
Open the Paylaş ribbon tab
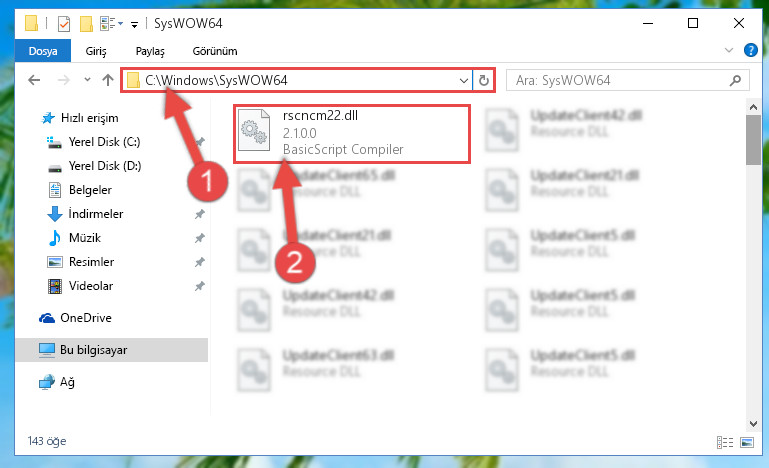pos(150,51)
